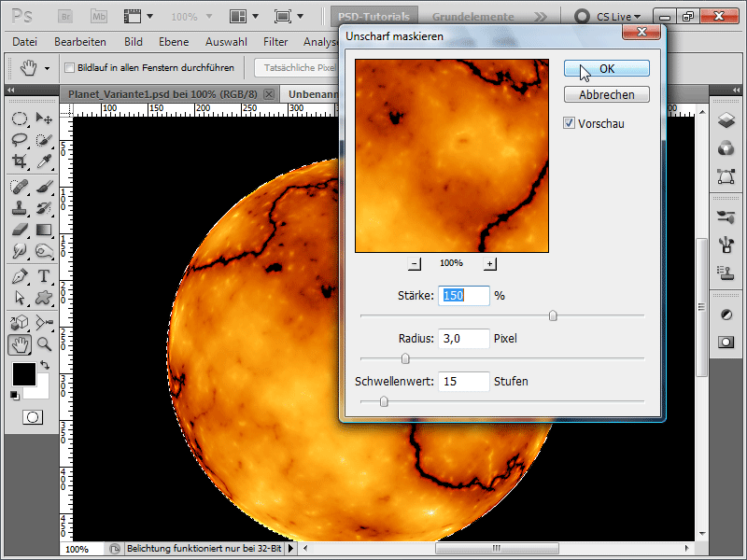Launch Adobe Bridge
Image resolution: width=747 pixels, height=560 pixels.
point(65,17)
